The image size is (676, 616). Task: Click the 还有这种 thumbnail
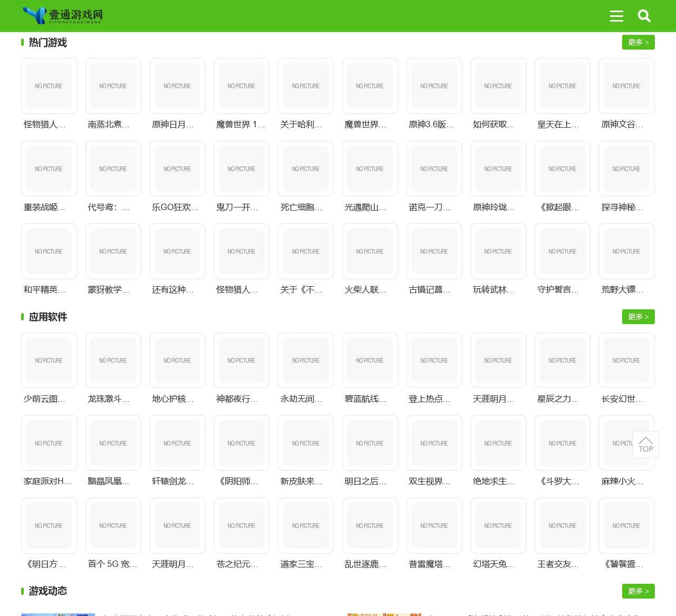(x=177, y=251)
